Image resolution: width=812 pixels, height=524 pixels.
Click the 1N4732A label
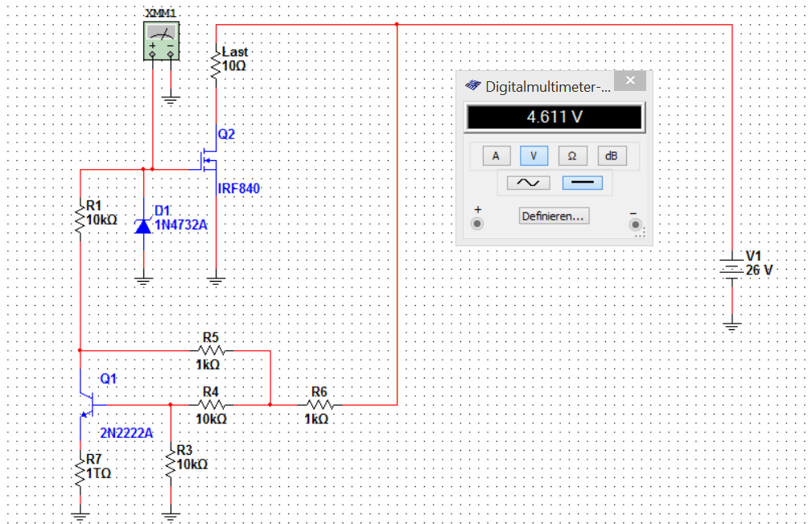click(181, 225)
